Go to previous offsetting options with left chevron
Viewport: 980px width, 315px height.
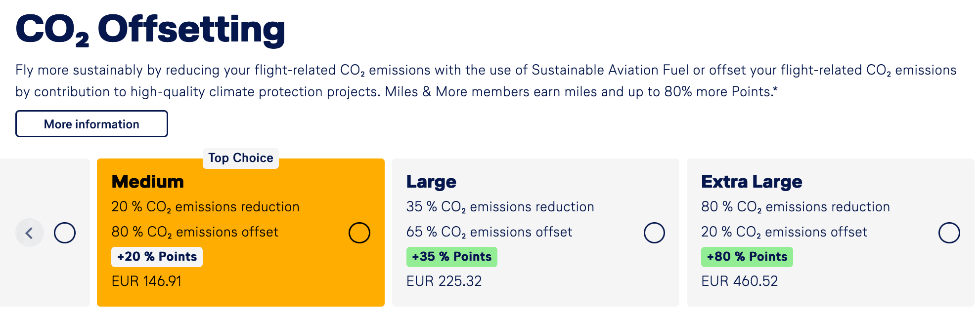pos(29,233)
